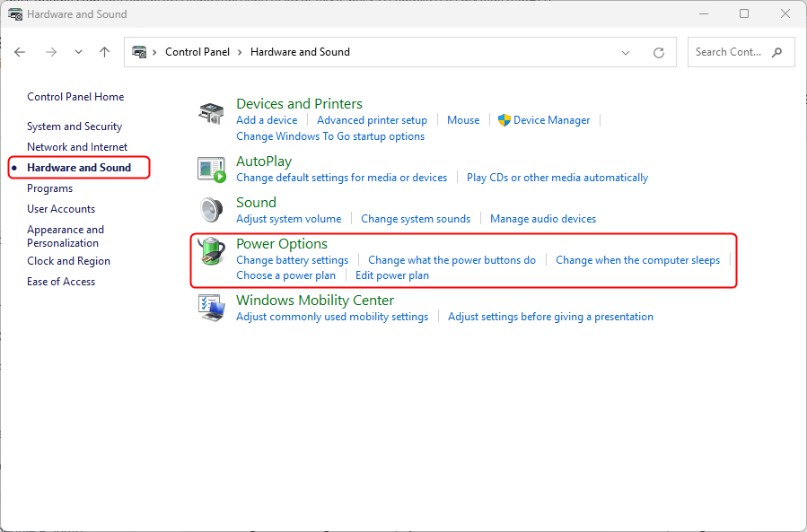
Task: Select System and Security in sidebar
Action: (x=75, y=126)
